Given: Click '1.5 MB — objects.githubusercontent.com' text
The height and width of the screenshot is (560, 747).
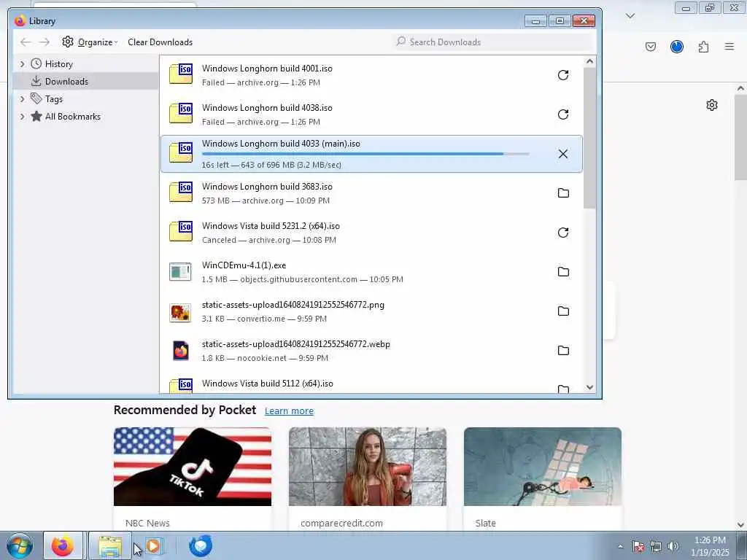Looking at the screenshot, I should point(303,279).
